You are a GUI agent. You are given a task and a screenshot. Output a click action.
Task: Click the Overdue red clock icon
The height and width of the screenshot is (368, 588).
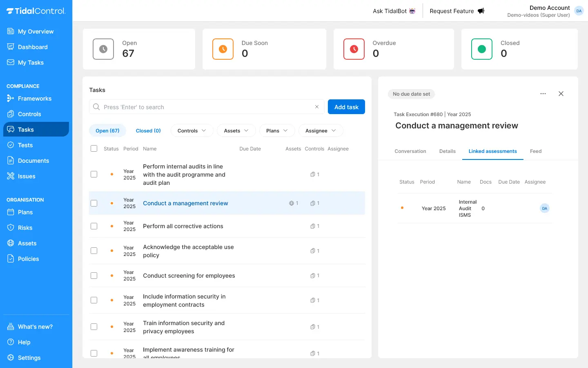354,49
